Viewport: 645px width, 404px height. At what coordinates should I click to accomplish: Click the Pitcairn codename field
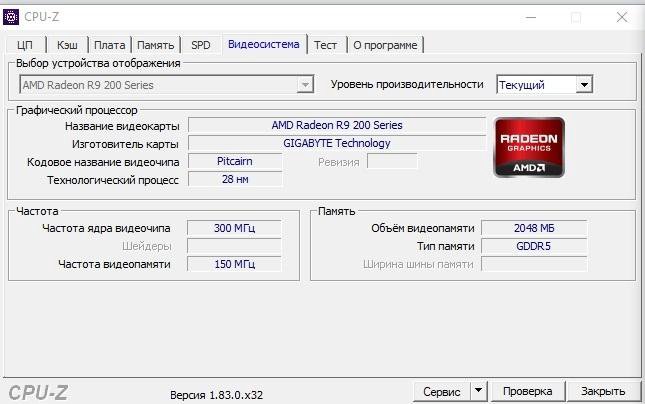click(235, 161)
